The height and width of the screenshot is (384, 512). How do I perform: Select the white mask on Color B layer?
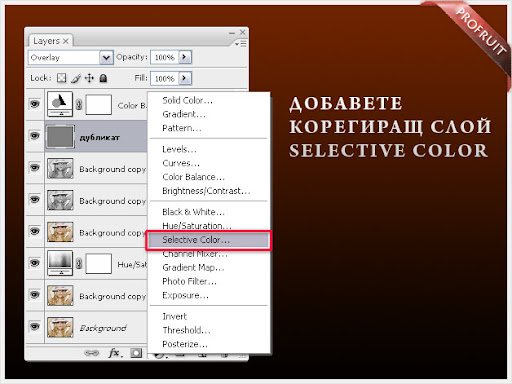(98, 104)
